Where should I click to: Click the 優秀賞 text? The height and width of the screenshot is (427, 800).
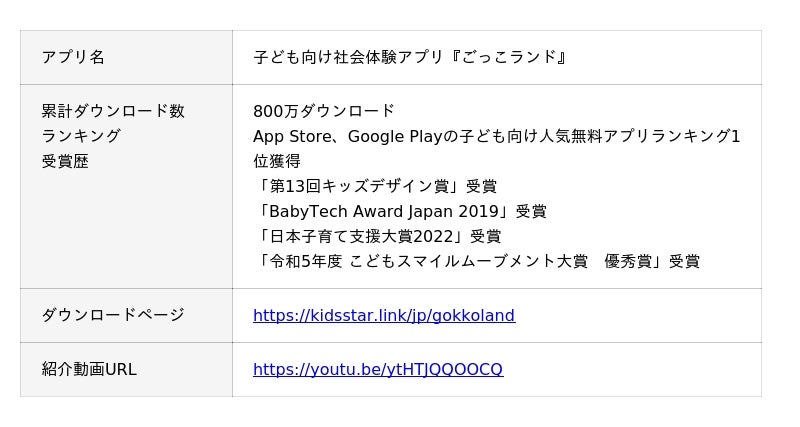(628, 262)
